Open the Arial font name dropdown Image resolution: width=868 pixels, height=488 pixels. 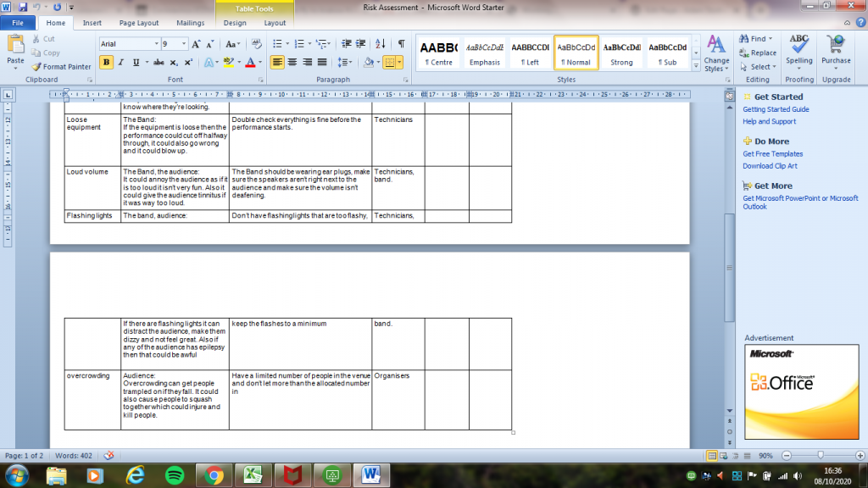(x=156, y=44)
